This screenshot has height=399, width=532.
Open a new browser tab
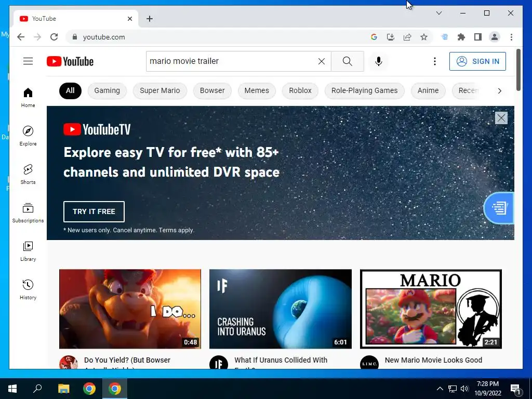point(150,19)
